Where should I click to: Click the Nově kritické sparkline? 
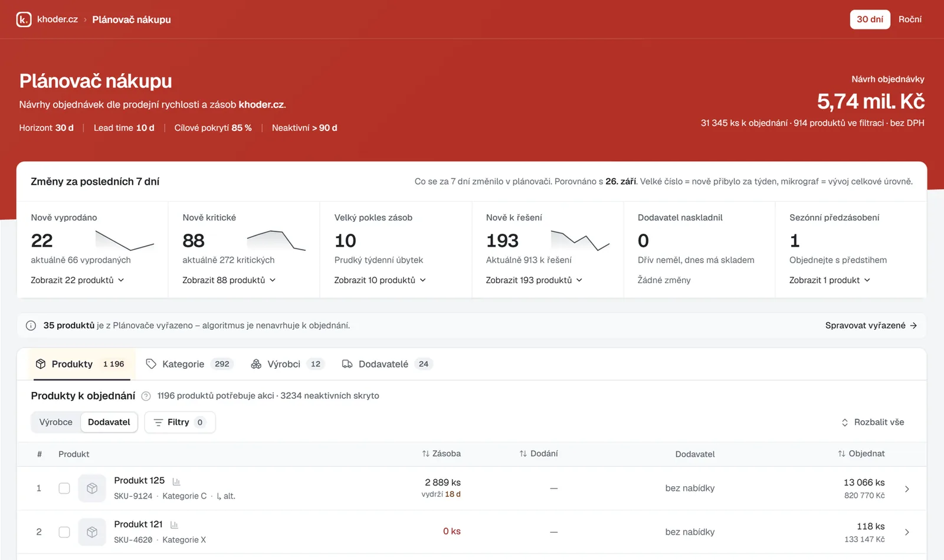tap(276, 240)
